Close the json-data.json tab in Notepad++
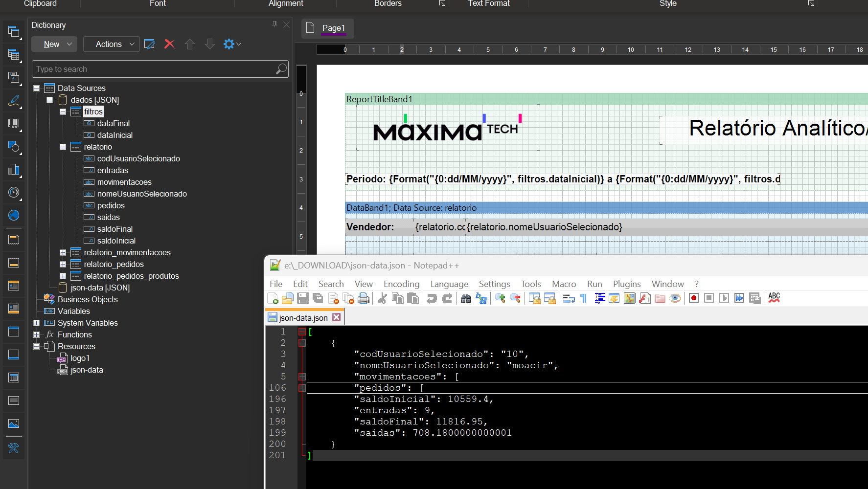 click(x=337, y=317)
